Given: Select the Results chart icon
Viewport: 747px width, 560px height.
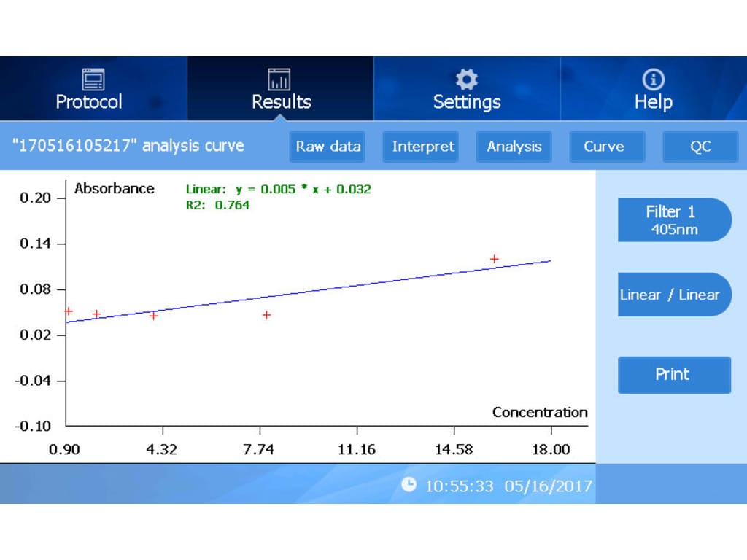Looking at the screenshot, I should point(279,79).
